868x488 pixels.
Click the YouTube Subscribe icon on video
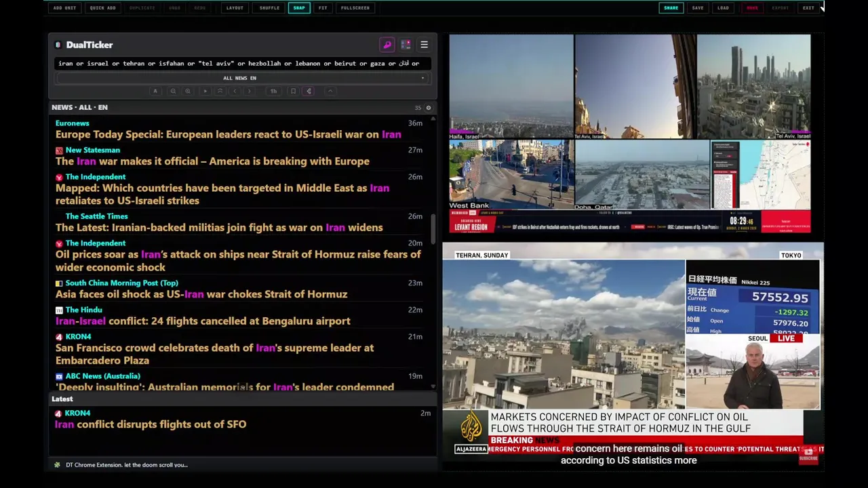coord(808,455)
